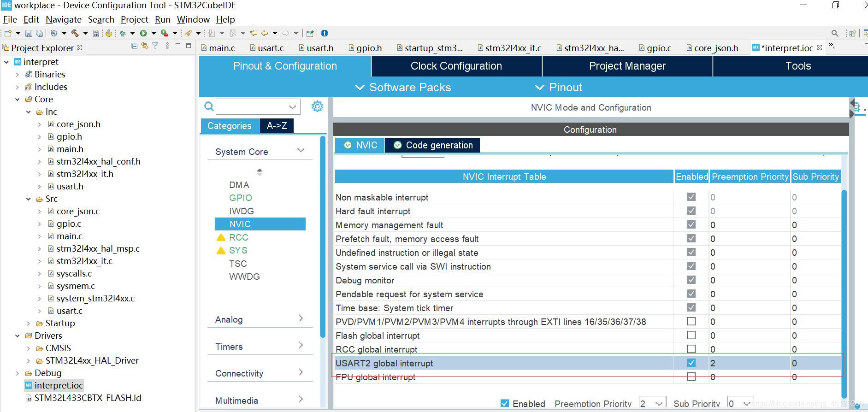Select RCC under System Core
The width and height of the screenshot is (868, 412).
pyautogui.click(x=239, y=237)
